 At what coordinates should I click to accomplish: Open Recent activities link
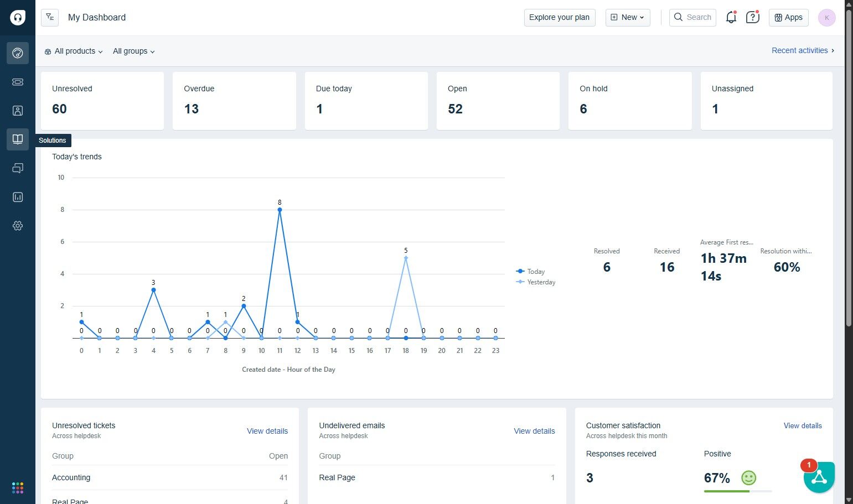coord(802,50)
